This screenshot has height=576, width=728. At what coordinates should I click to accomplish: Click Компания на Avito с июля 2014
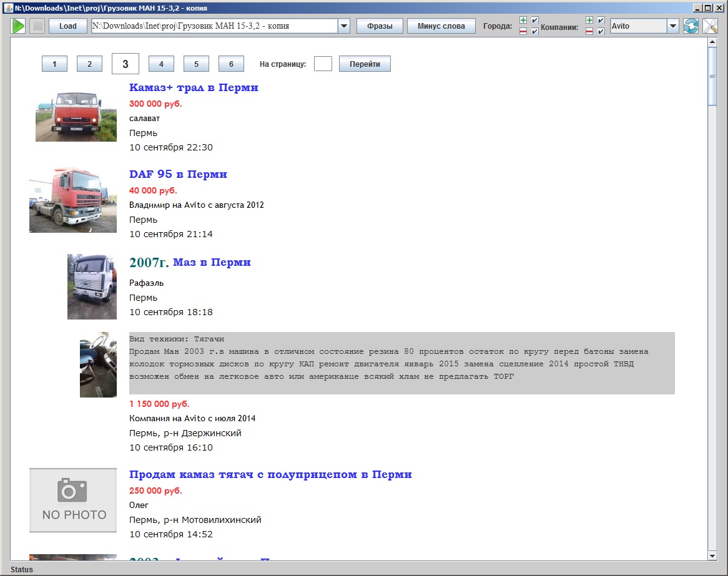[x=192, y=418]
